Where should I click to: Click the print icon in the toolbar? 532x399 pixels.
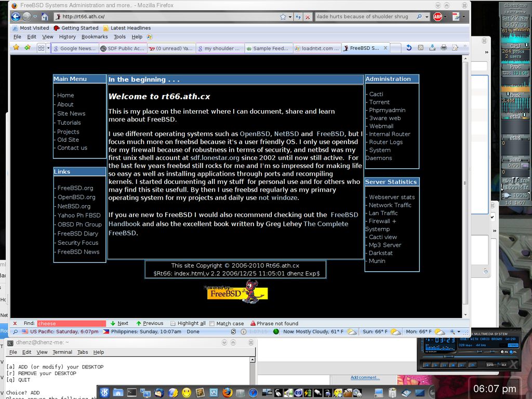click(444, 48)
